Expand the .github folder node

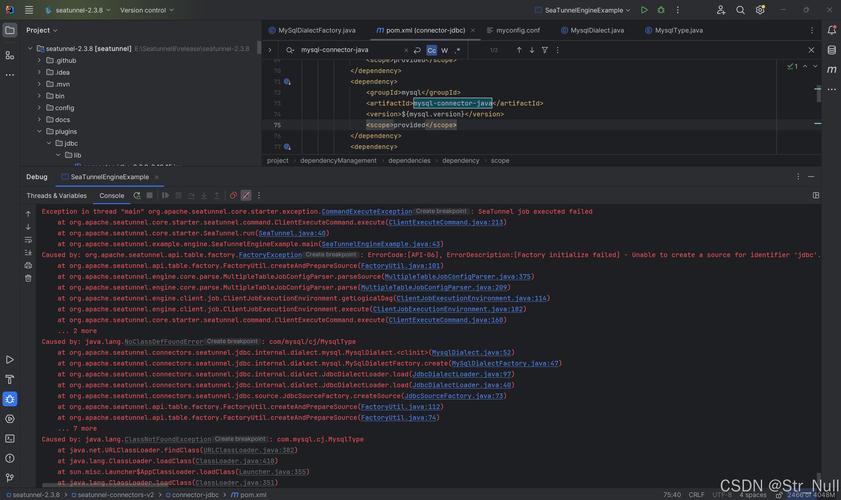point(39,61)
